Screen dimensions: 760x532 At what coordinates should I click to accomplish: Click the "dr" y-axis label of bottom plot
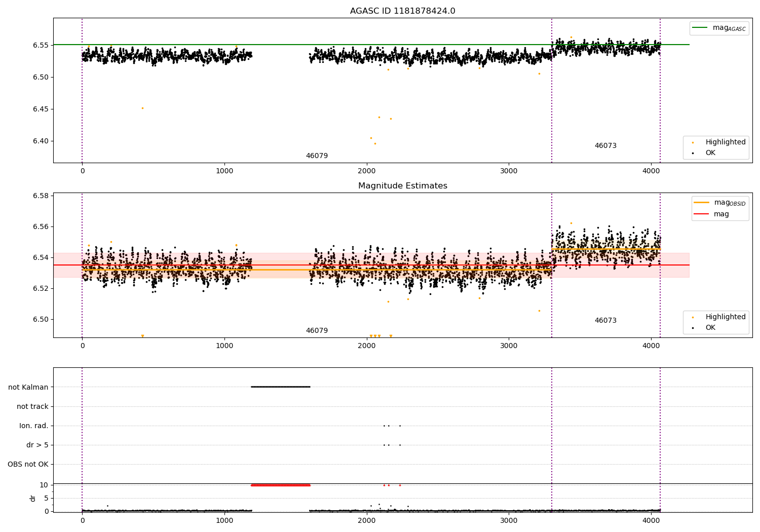pyautogui.click(x=32, y=498)
